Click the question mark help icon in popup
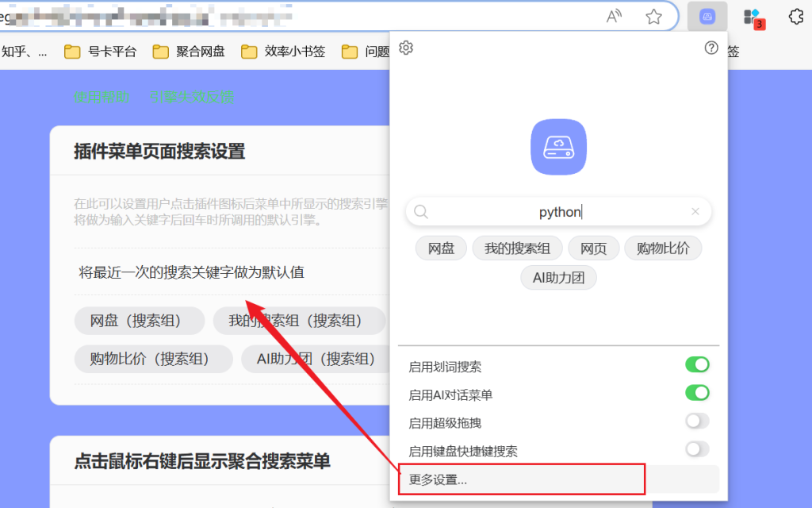Viewport: 812px width, 508px height. click(712, 48)
